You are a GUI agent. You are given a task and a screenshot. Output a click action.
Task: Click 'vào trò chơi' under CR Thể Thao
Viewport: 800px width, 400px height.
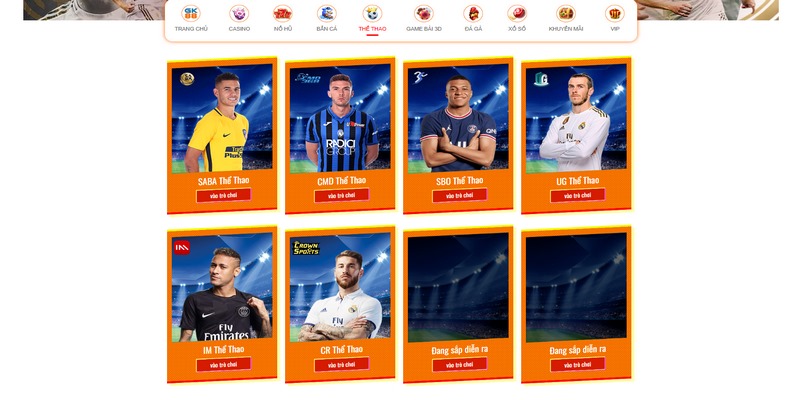coord(341,364)
